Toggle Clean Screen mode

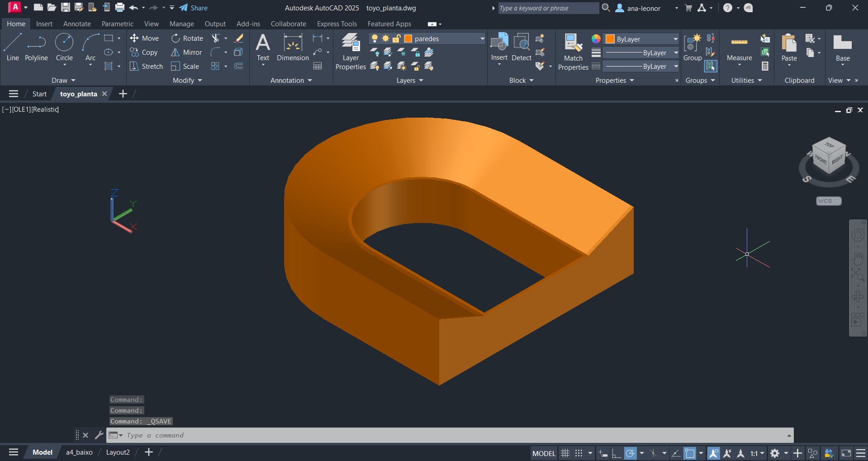click(846, 453)
